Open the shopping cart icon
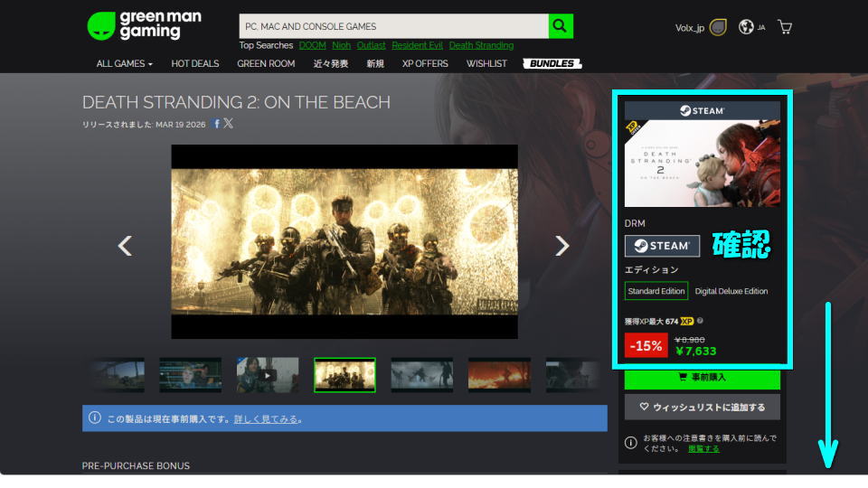This screenshot has height=488, width=868. pyautogui.click(x=785, y=26)
